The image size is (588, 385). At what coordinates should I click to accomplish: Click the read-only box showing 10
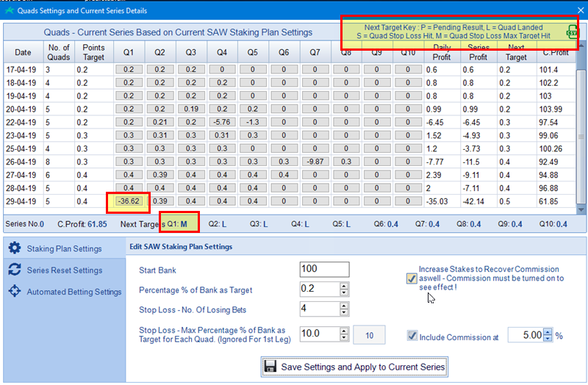369,335
